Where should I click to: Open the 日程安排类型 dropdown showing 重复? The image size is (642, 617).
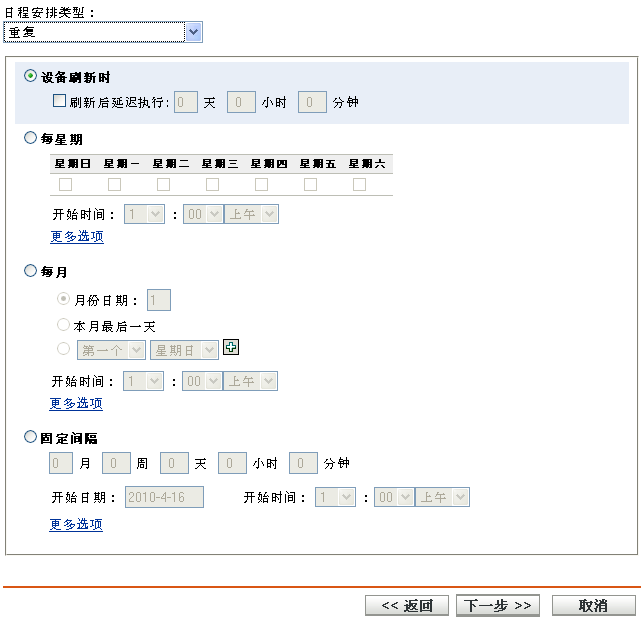tap(103, 32)
